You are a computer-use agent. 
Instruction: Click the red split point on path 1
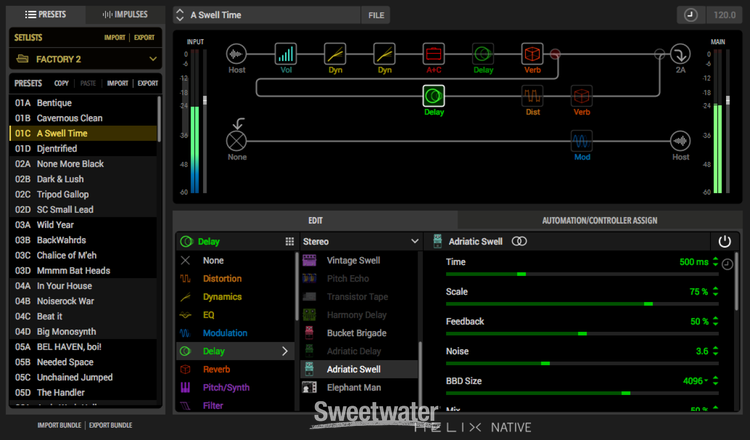click(x=555, y=54)
